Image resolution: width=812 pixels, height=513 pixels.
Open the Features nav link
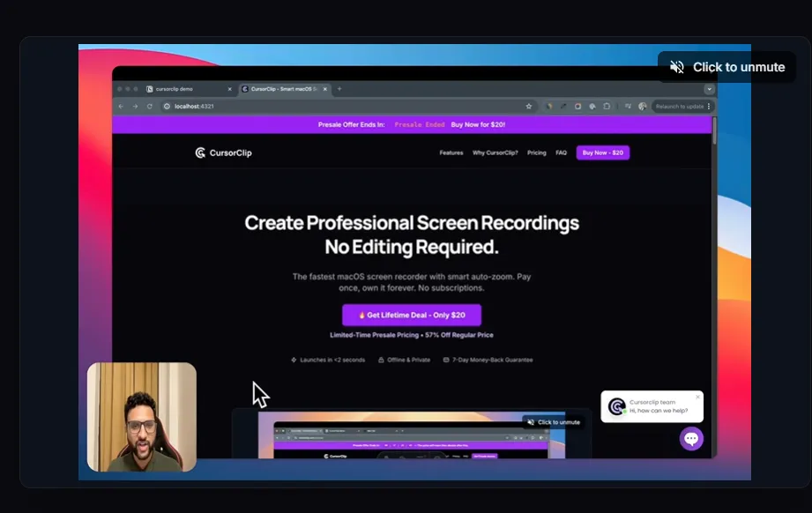click(x=451, y=152)
